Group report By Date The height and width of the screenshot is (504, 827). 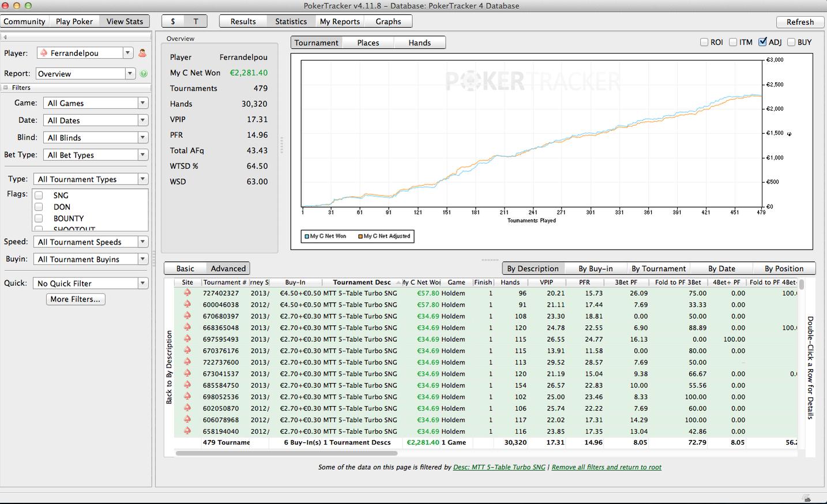(721, 269)
